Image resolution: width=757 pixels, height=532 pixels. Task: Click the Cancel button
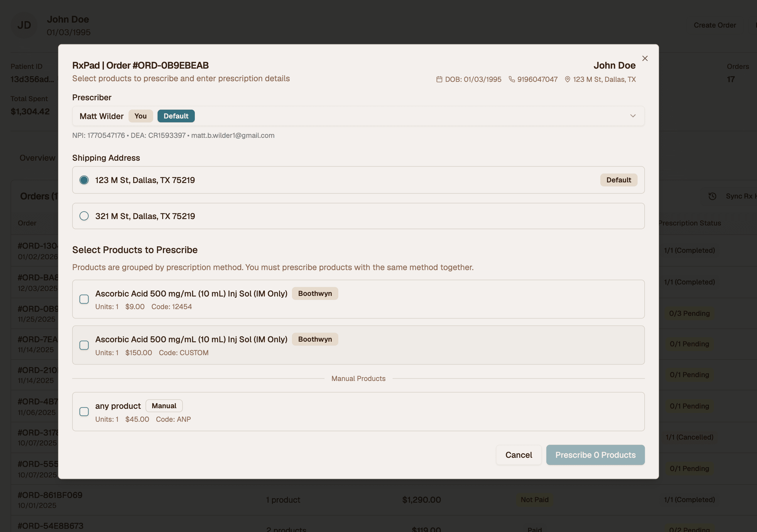click(x=518, y=455)
